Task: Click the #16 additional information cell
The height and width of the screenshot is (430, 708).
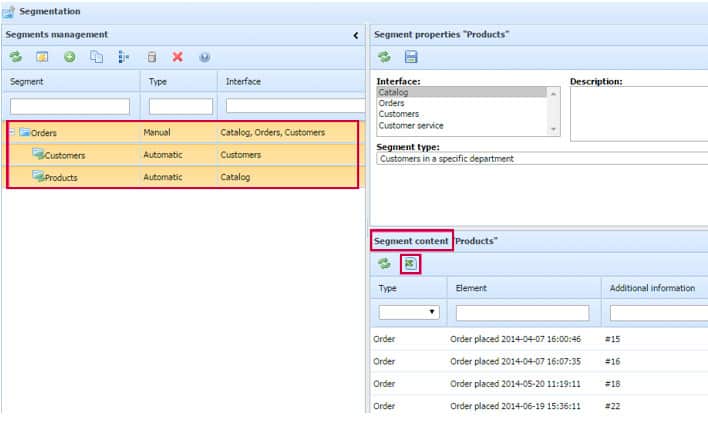Action: (x=612, y=361)
